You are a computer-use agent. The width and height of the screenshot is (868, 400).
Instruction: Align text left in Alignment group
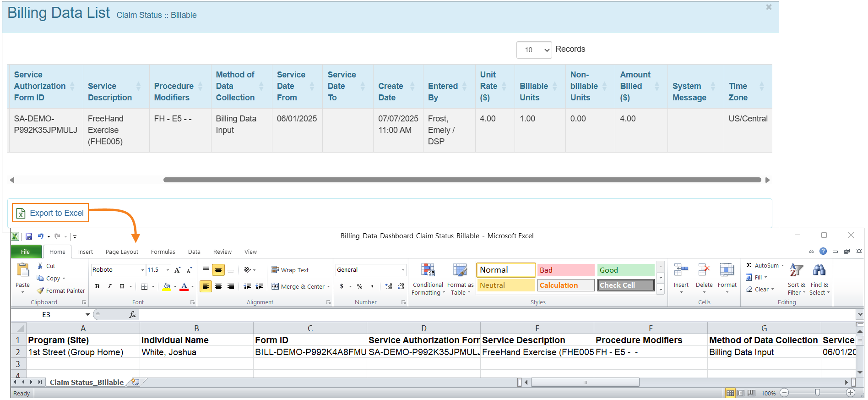[206, 286]
